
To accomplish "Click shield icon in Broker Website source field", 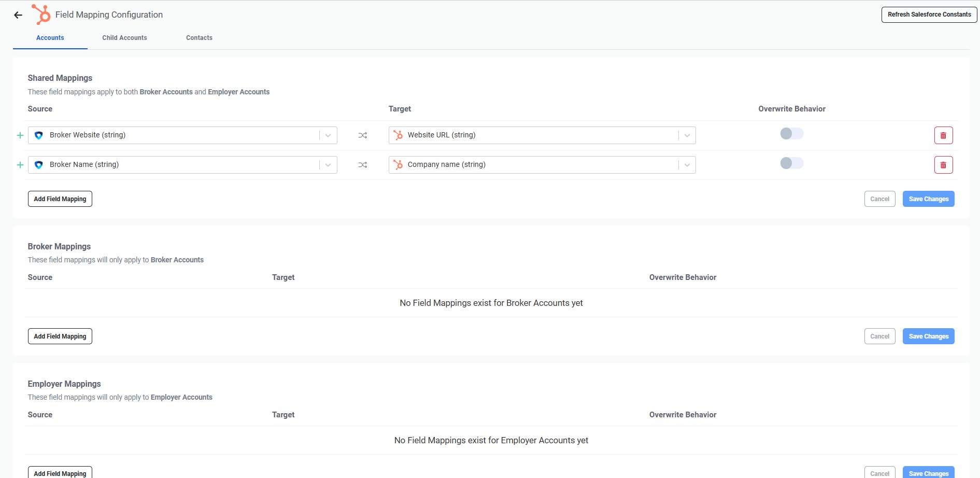I will point(38,135).
